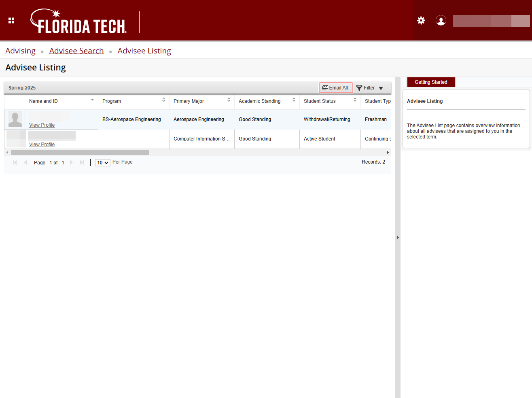Click the envelope icon on Email All
Viewport: 532px width, 398px height.
[325, 87]
